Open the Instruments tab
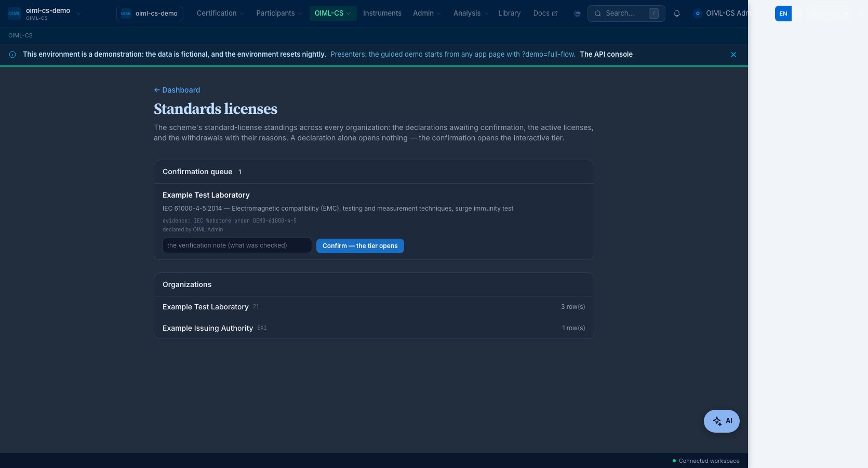 click(x=382, y=14)
